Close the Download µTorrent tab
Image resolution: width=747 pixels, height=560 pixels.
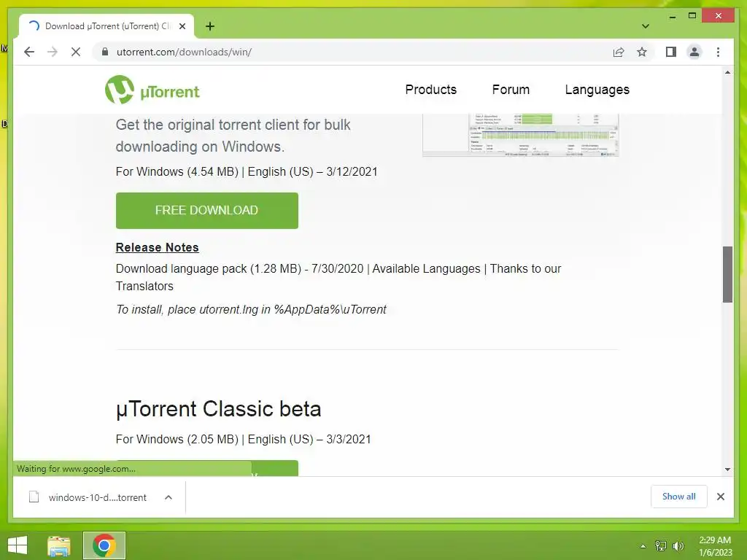tap(182, 26)
